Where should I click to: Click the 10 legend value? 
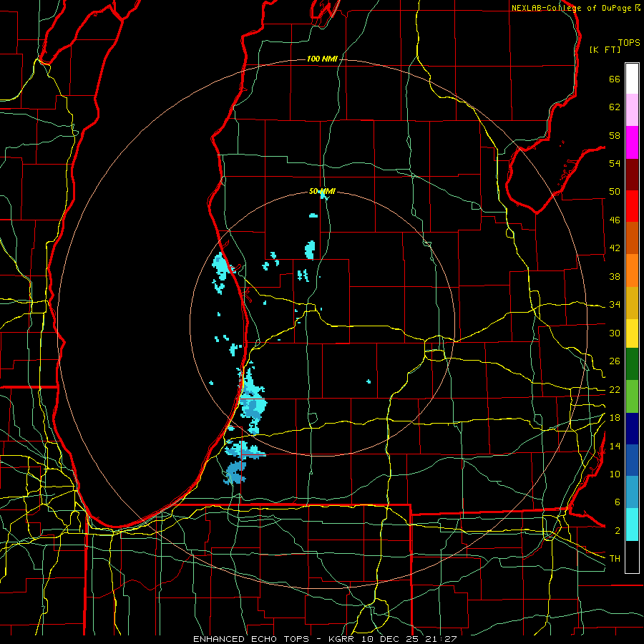[x=615, y=474]
